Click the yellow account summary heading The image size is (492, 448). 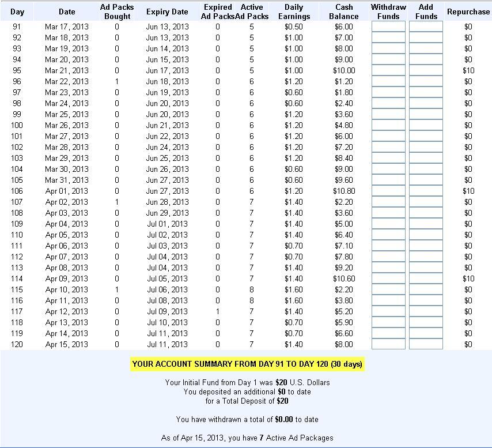(247, 364)
